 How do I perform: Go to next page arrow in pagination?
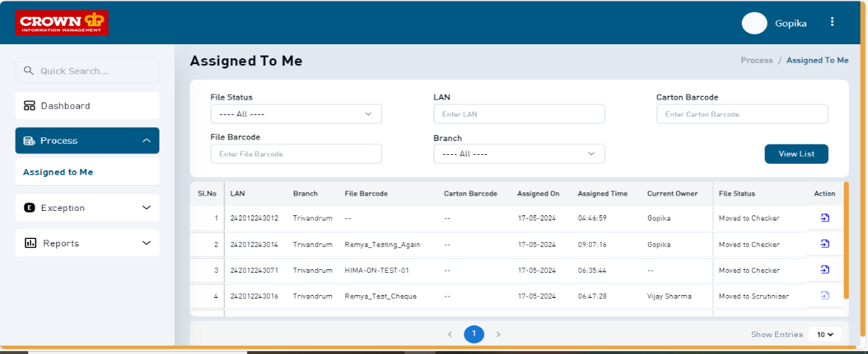[x=498, y=334]
